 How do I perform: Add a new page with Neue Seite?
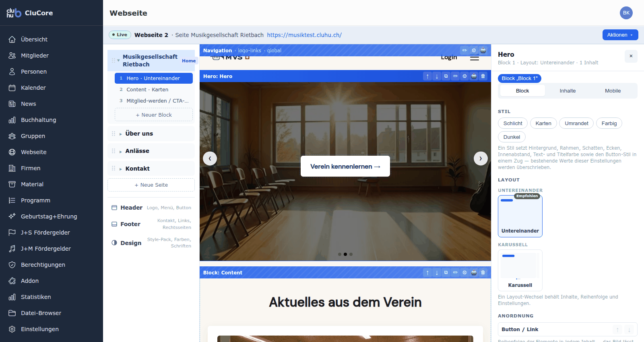pos(151,185)
